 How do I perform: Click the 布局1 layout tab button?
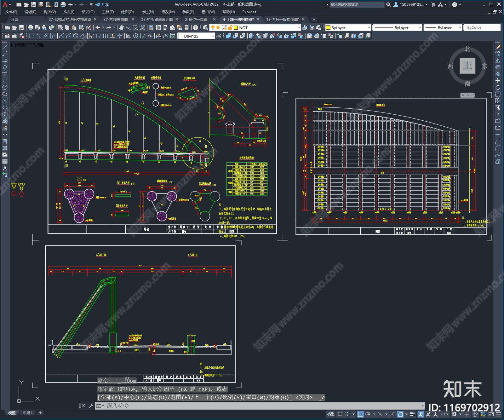click(27, 413)
